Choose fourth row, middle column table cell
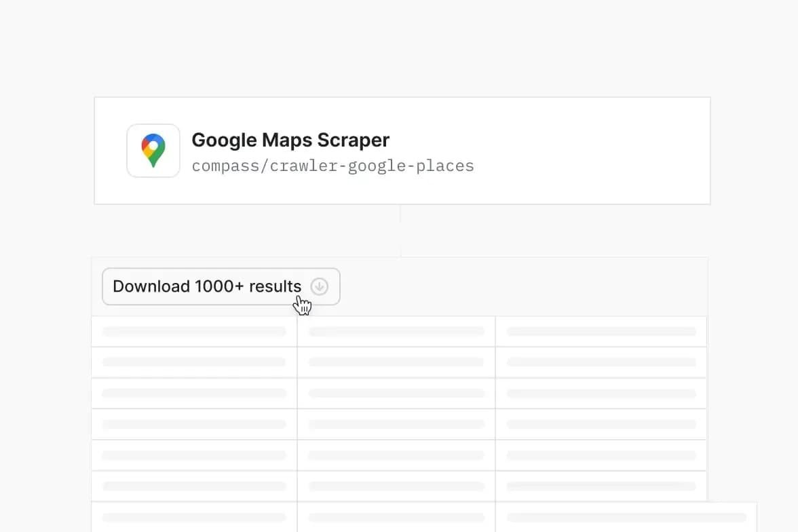The width and height of the screenshot is (798, 532). [x=396, y=424]
